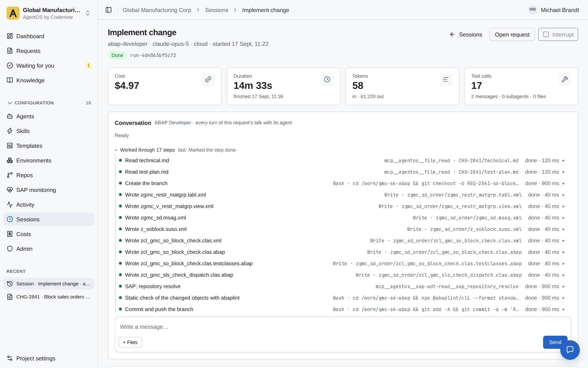Go back to Sessions link
Viewport: 588px width, 368px height.
coord(466,35)
